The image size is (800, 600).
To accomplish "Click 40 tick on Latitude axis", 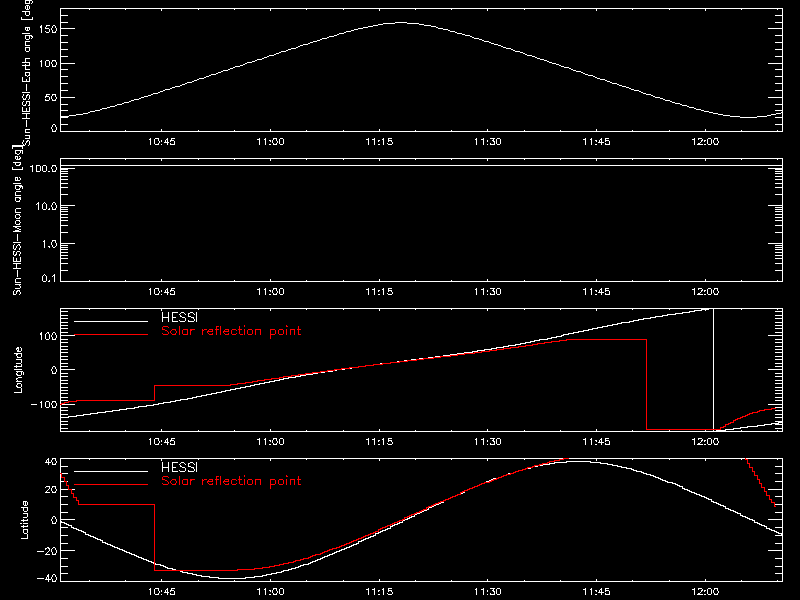I will [x=52, y=462].
